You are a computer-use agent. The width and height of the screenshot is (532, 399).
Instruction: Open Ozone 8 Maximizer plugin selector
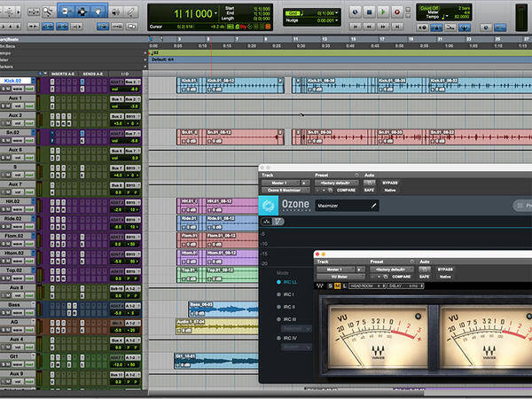tap(284, 190)
